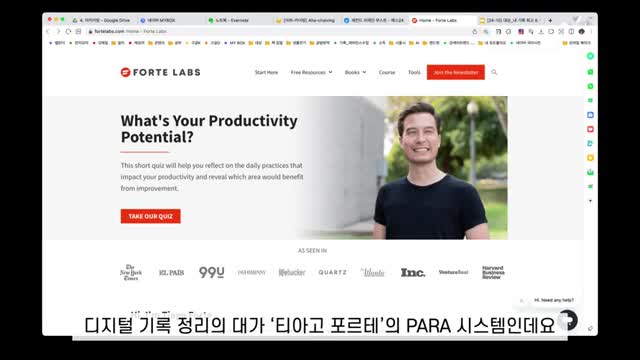
Task: Open the three-dot browser menu
Action: (x=591, y=31)
